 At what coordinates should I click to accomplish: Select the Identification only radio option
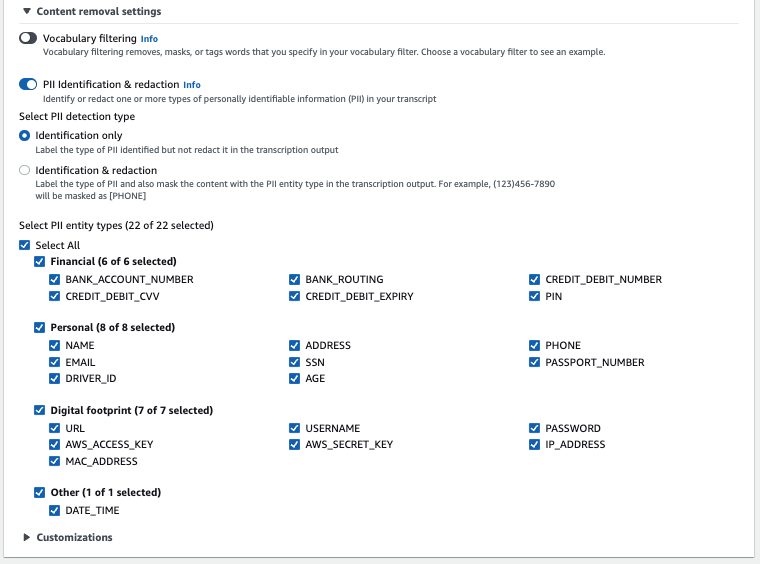pos(25,135)
